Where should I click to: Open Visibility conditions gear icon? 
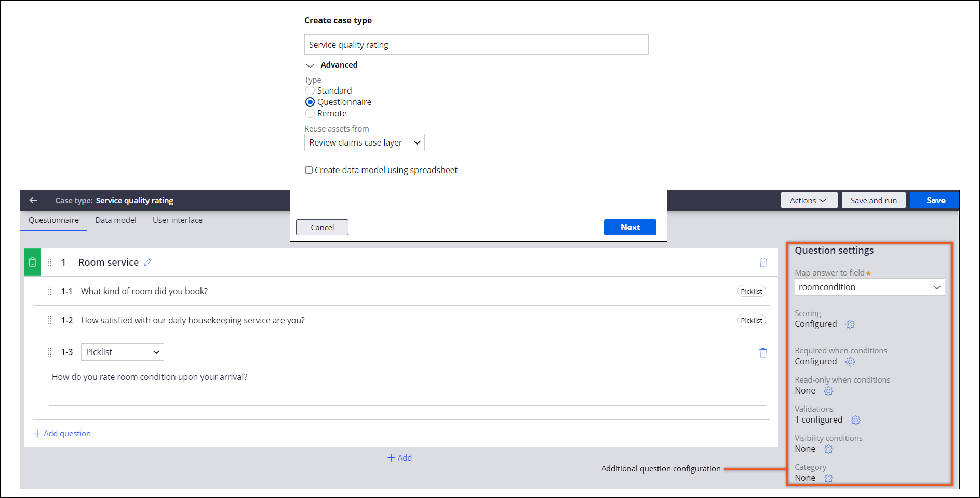pos(828,449)
